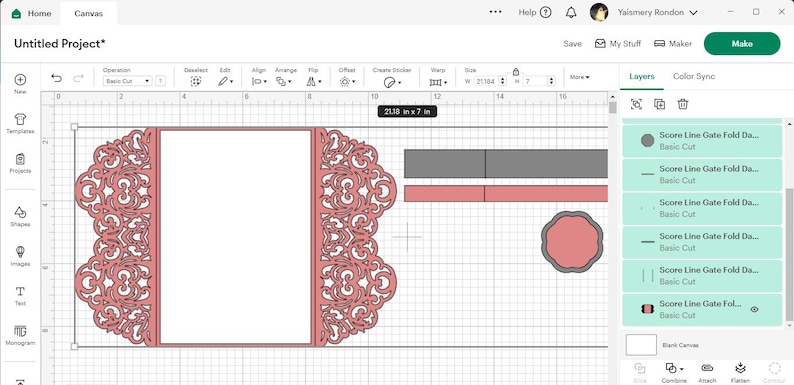Screen dimensions: 794x385
Task: Click the Width stepper arrows
Action: pos(503,81)
